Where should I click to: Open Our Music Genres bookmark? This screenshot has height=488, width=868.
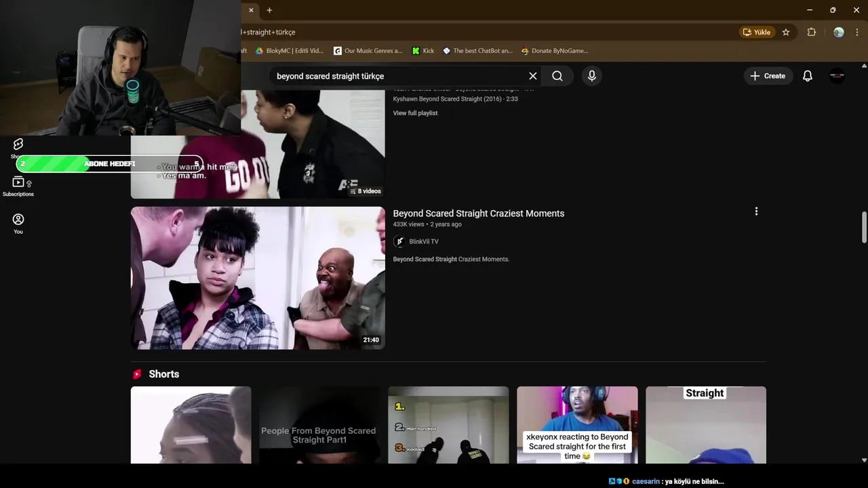pos(367,51)
